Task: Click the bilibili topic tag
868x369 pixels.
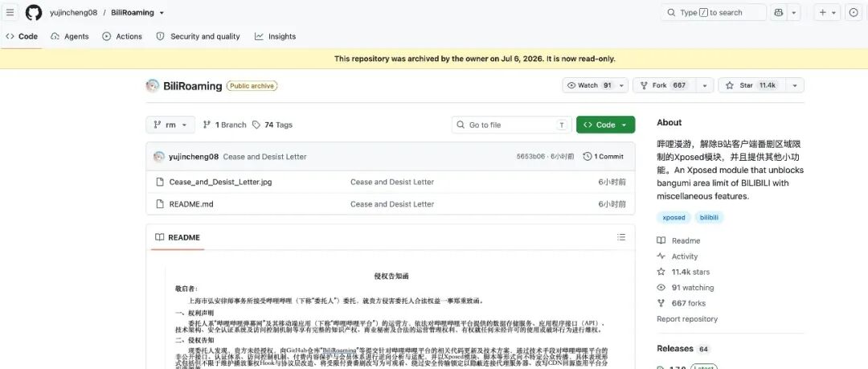Action: coord(709,218)
